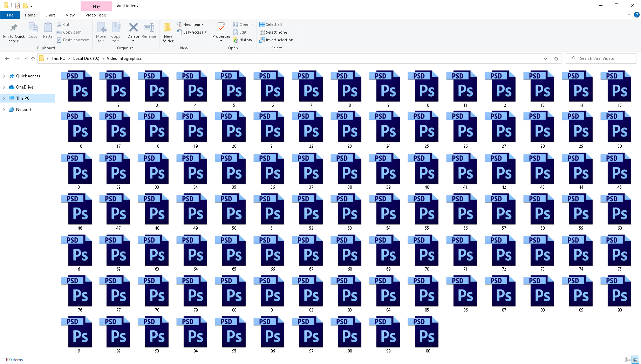Viewport: 641px width, 364px height.
Task: Collapse the ribbon with the chevron
Action: pos(629,15)
